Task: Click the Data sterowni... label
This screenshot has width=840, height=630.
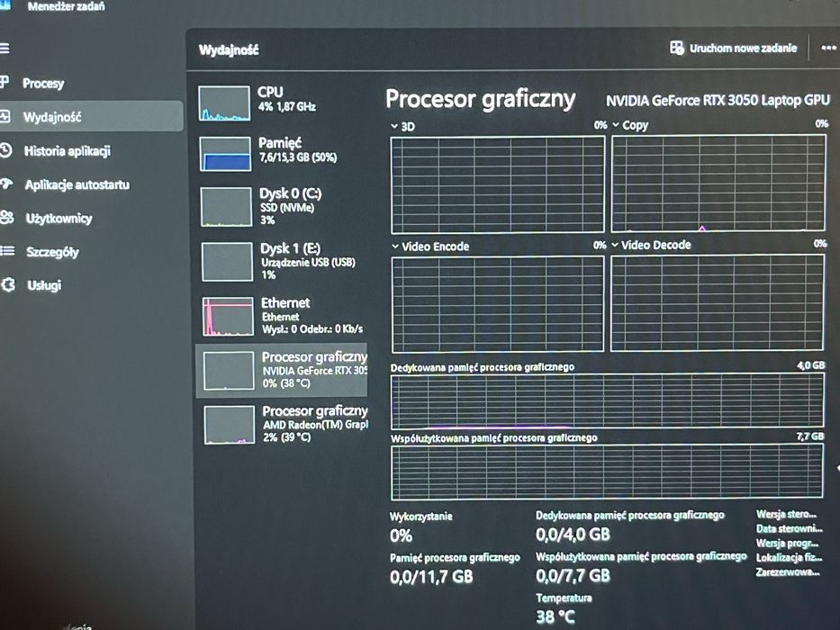Action: click(x=789, y=529)
